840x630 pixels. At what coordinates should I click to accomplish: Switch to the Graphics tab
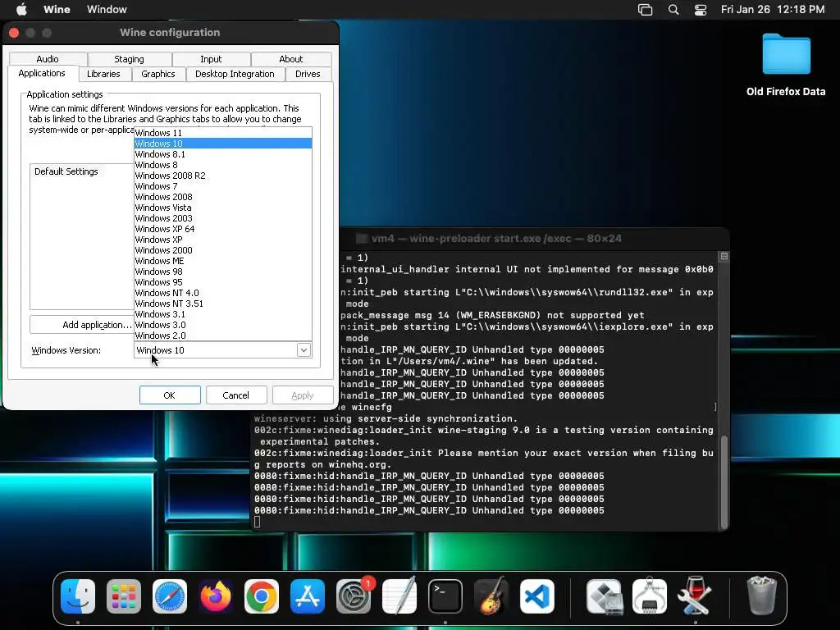point(158,74)
